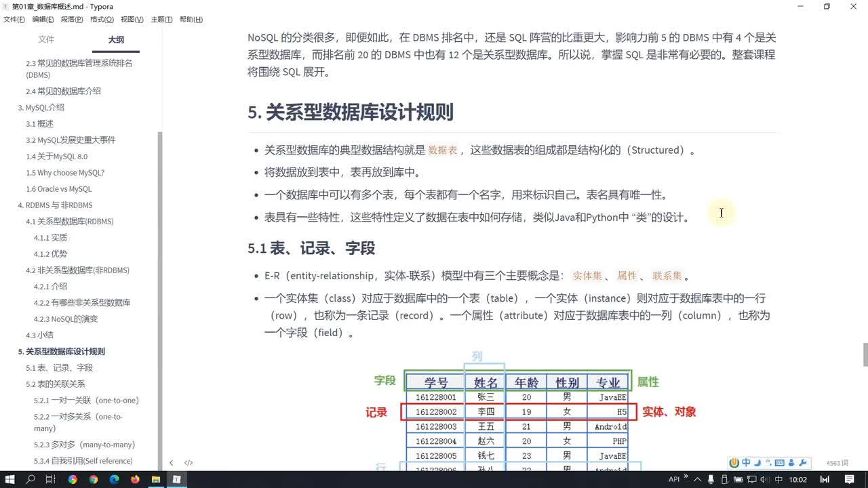
Task: Jump to outline item 3. MySQL介绍
Action: (x=41, y=107)
